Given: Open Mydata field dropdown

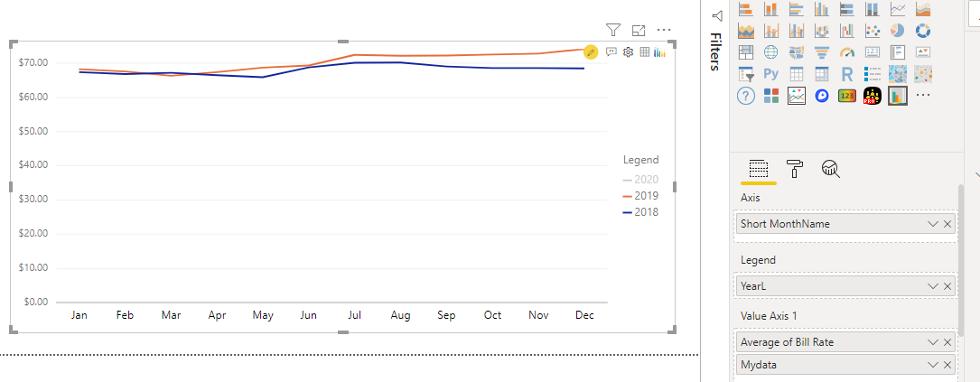Looking at the screenshot, I should (933, 365).
